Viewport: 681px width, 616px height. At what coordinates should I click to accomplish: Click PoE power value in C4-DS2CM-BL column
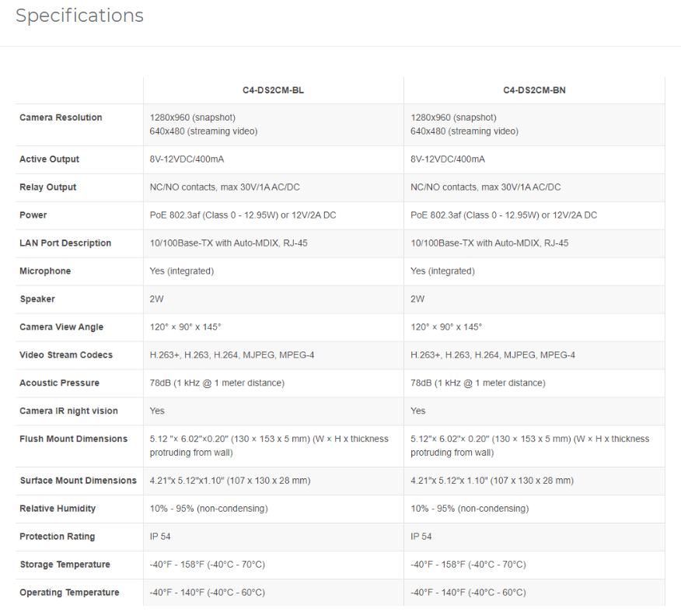point(243,215)
